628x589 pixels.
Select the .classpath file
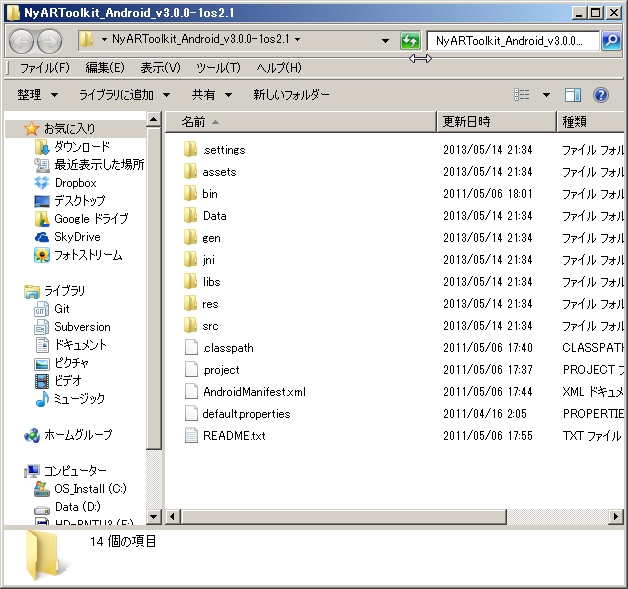pos(219,348)
